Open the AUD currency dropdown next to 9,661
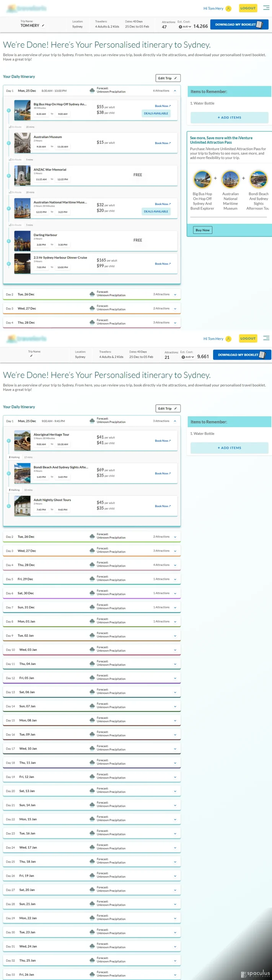The image size is (272, 980). point(188,357)
